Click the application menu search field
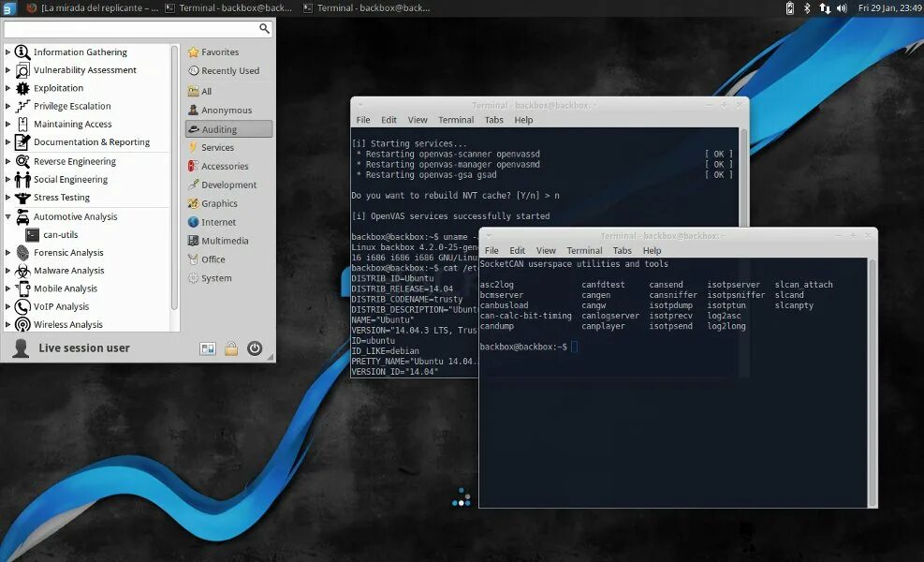Screen dimensions: 924x562 pyautogui.click(x=138, y=29)
